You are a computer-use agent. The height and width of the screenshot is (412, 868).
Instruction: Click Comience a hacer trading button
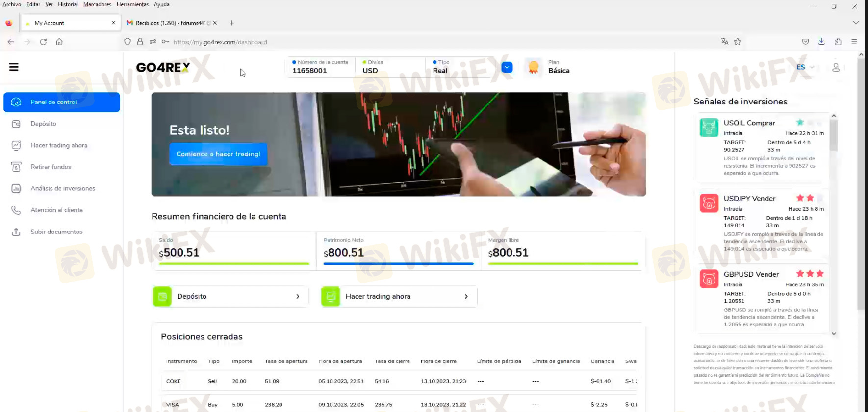click(218, 154)
